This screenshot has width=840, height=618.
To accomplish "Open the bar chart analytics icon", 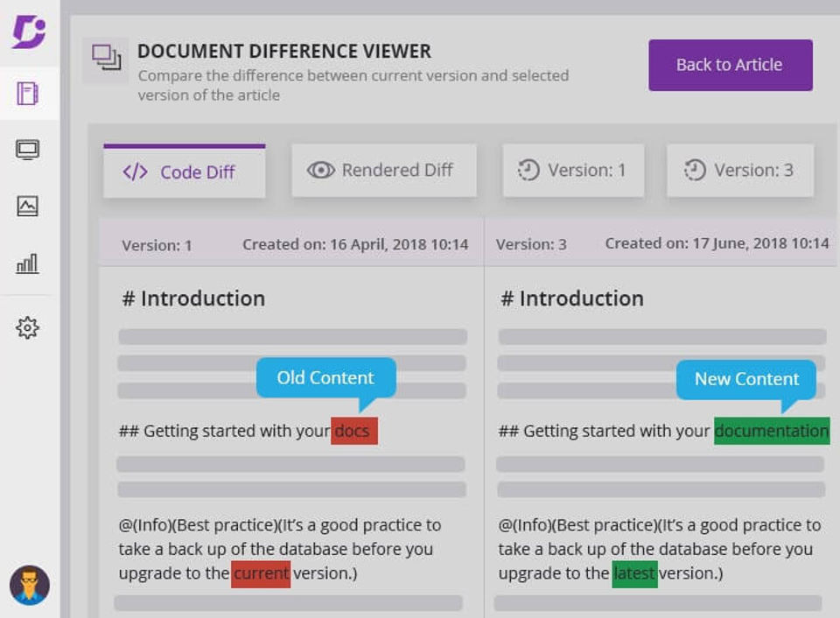I will point(27,263).
